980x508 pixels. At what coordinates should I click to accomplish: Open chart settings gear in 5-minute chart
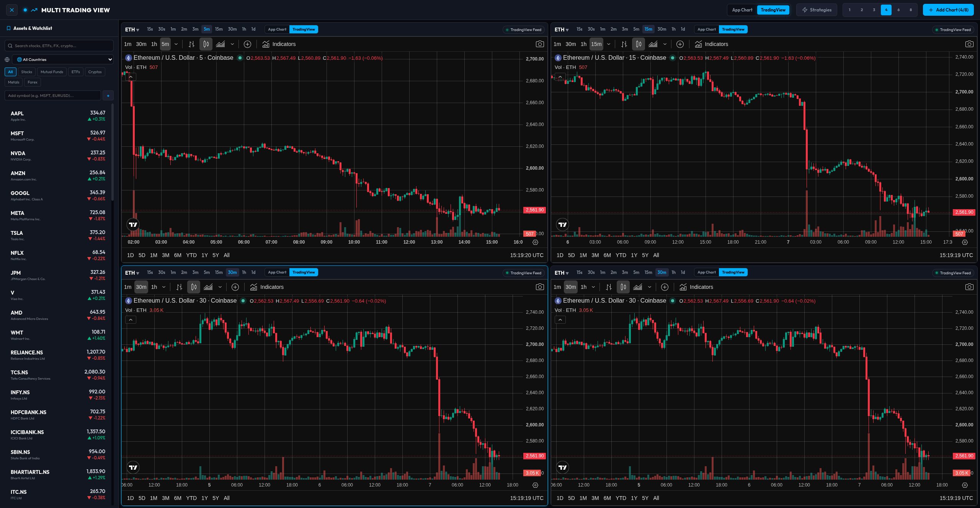coord(536,242)
